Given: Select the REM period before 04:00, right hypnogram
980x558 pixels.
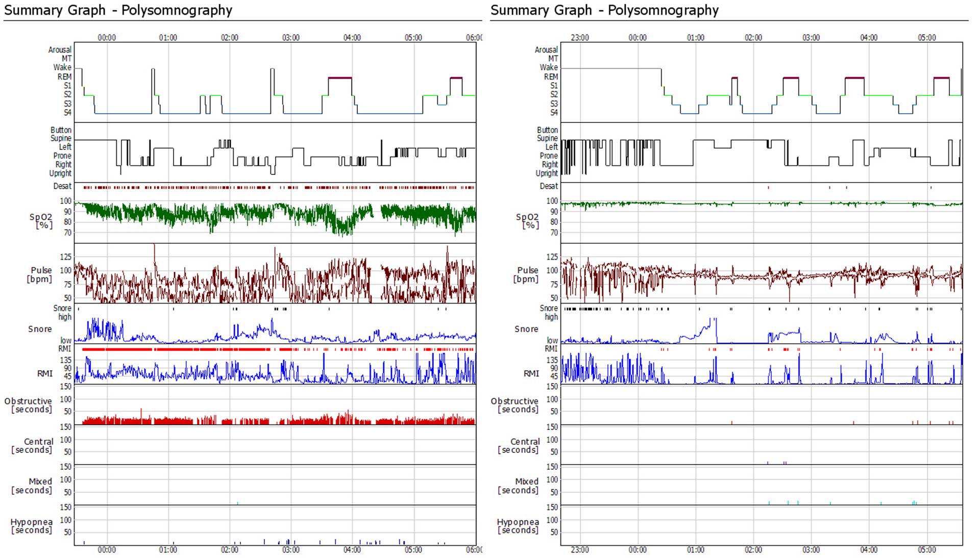Looking at the screenshot, I should tap(854, 78).
